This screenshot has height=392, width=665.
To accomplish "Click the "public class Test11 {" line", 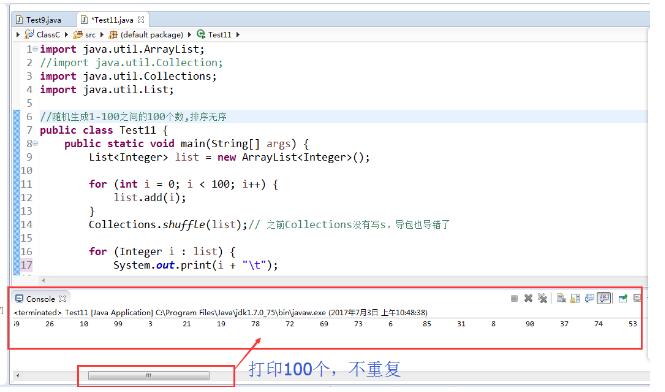I will 104,130.
